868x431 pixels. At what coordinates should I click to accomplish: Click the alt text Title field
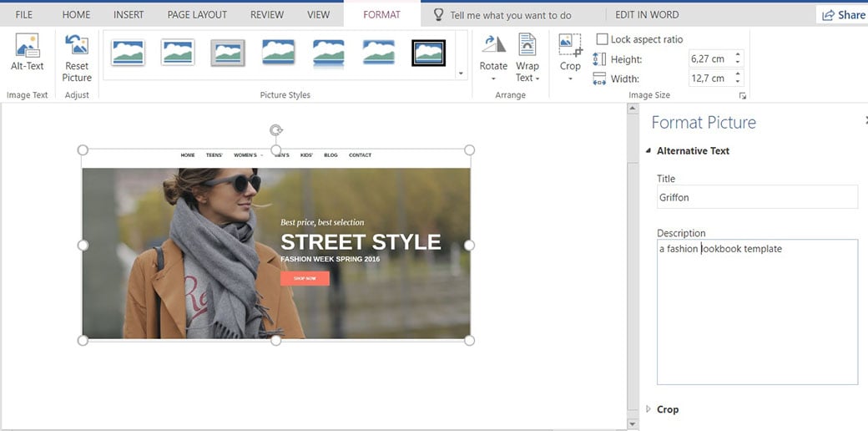pos(757,197)
